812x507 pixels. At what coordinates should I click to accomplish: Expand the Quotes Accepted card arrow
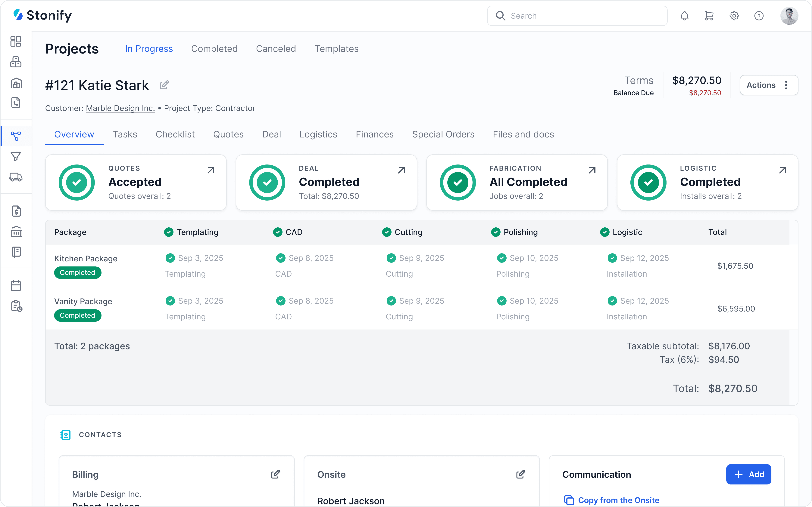coord(211,170)
